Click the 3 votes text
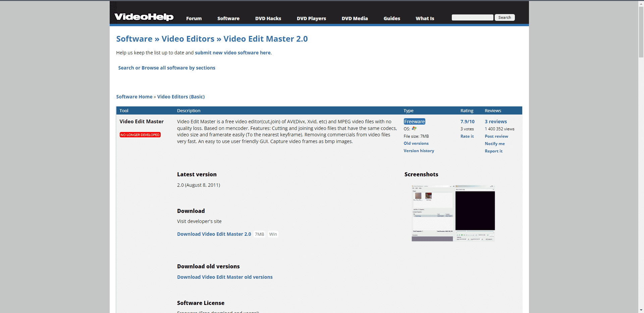Image resolution: width=644 pixels, height=313 pixels. tap(467, 129)
